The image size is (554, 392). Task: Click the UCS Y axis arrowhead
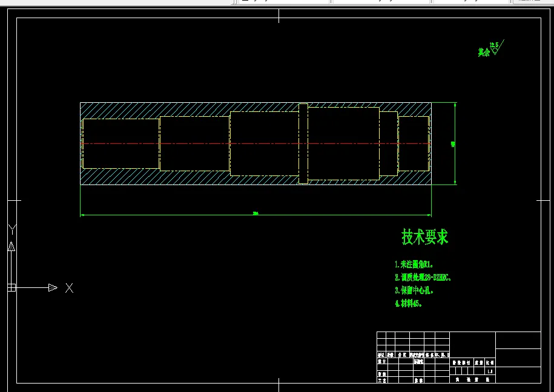12,246
